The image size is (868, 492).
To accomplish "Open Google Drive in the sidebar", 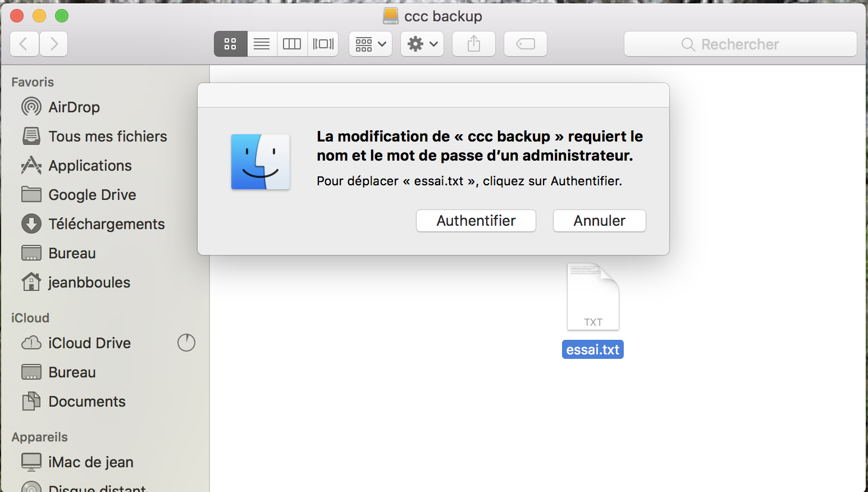I will point(92,195).
